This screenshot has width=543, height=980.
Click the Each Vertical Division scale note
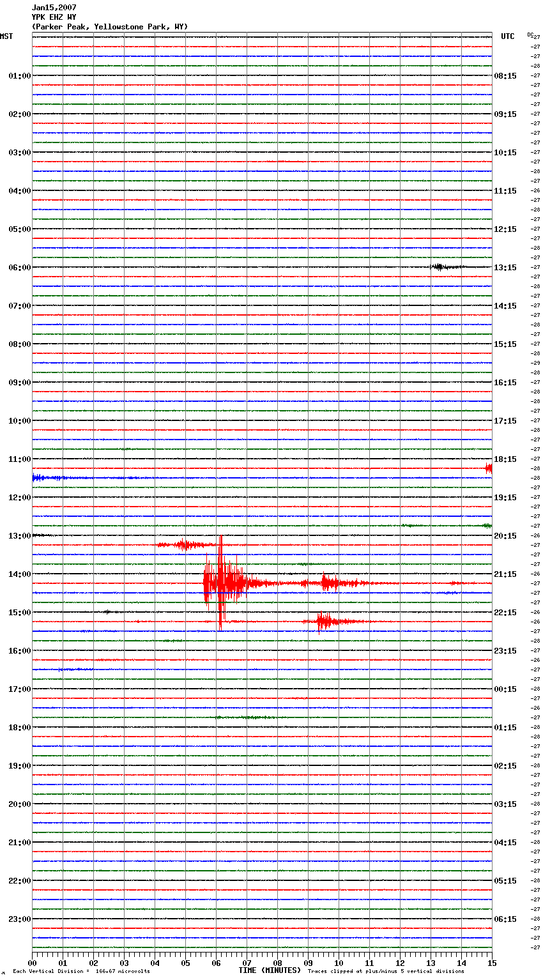point(81,971)
